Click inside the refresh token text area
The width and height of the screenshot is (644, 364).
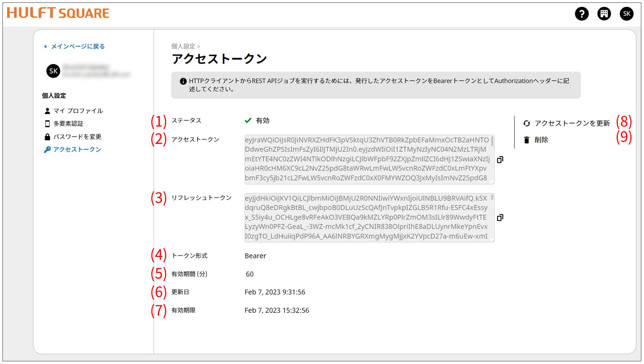tap(366, 217)
